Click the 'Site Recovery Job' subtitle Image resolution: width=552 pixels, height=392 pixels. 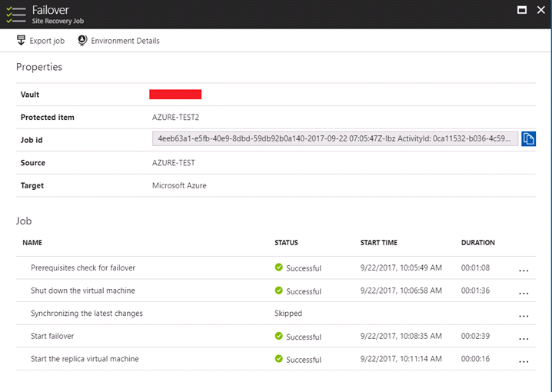tap(58, 21)
